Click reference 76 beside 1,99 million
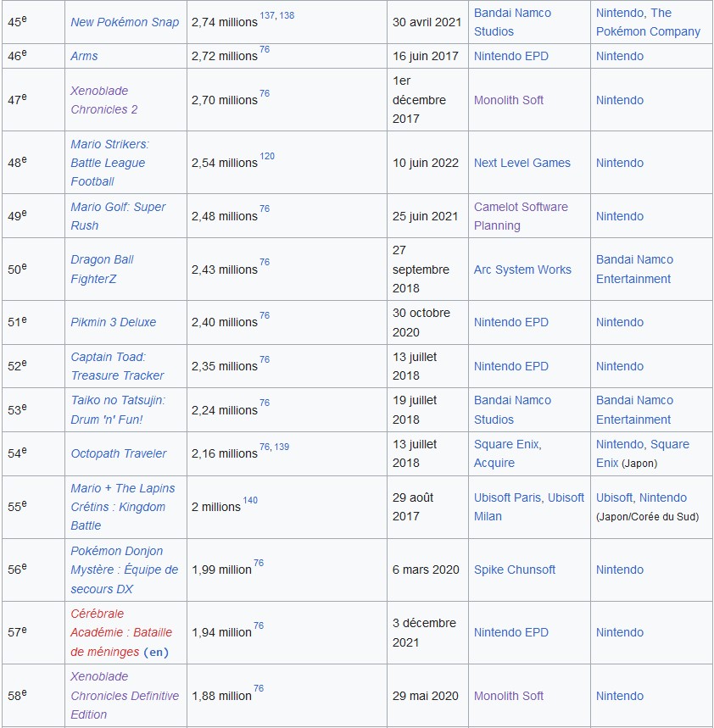This screenshot has width=714, height=728. pos(259,563)
